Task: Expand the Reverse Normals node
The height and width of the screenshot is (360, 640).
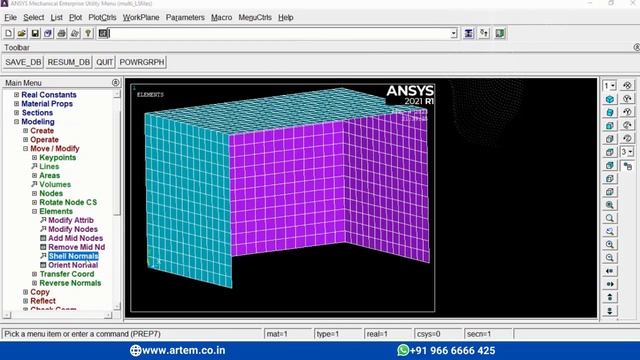Action: click(34, 283)
